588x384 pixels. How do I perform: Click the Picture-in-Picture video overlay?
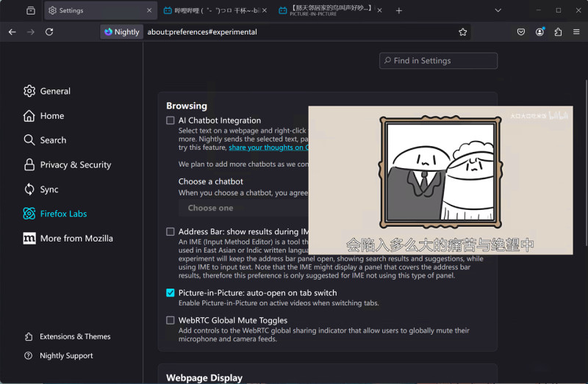click(440, 180)
